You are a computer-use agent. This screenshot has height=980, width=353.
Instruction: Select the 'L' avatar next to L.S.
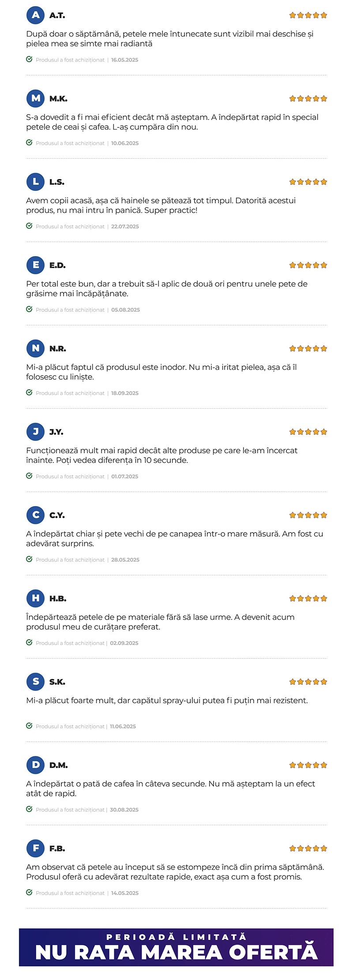click(x=36, y=182)
